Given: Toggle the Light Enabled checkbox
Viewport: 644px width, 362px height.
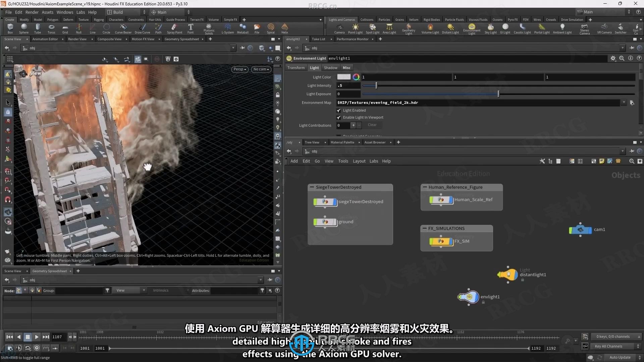Looking at the screenshot, I should point(339,110).
